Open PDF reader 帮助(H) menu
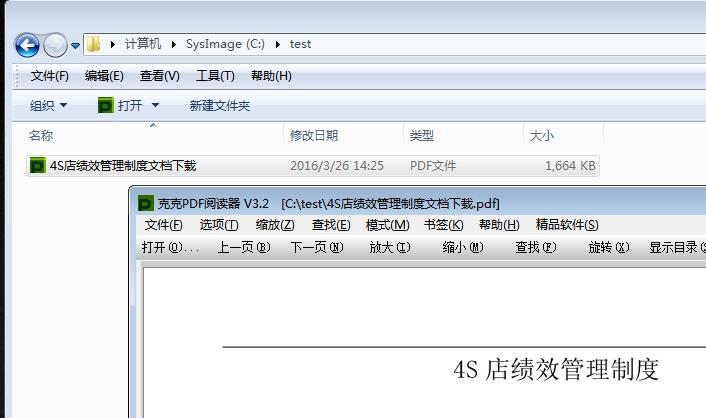 (x=499, y=225)
